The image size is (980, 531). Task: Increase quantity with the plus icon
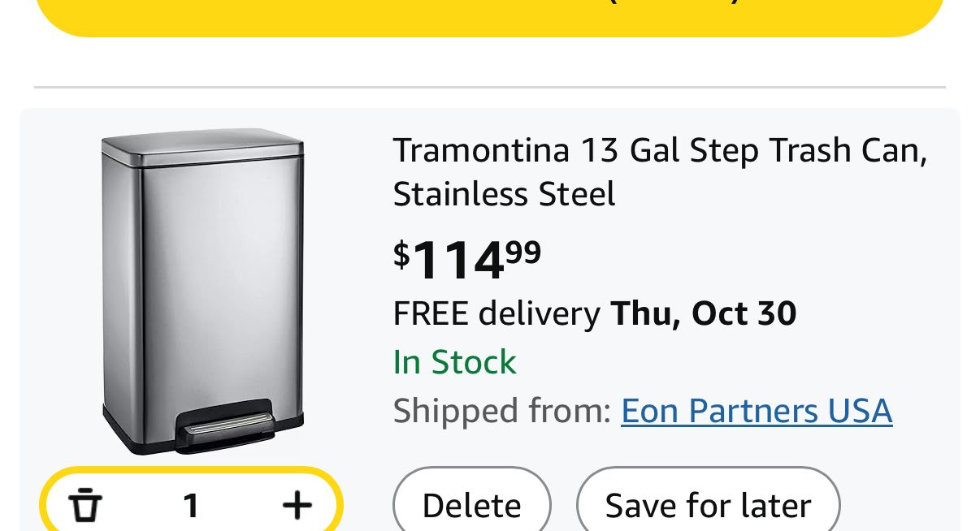click(297, 505)
